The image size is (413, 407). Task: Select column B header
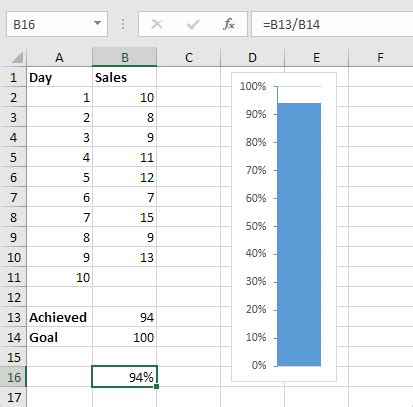[x=125, y=57]
